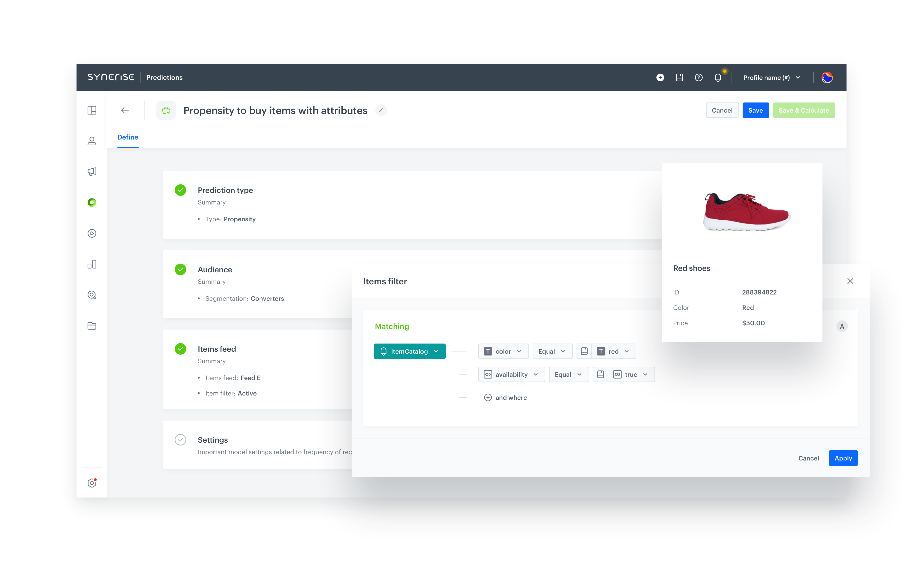Click the Predictions navigation icon
This screenshot has width=924, height=587.
click(92, 202)
